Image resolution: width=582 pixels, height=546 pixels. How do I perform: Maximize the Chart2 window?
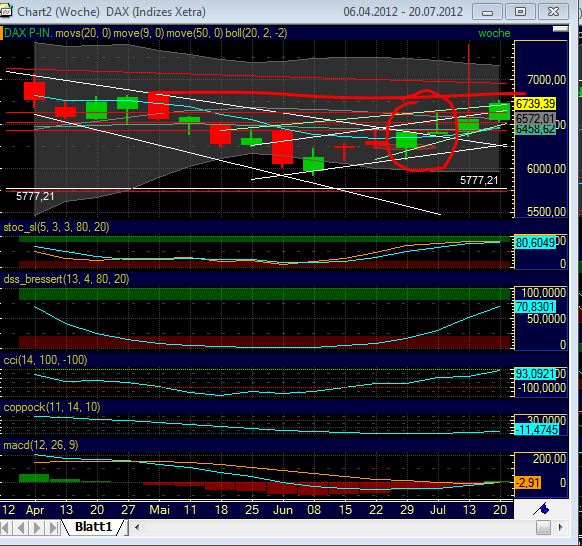(520, 12)
